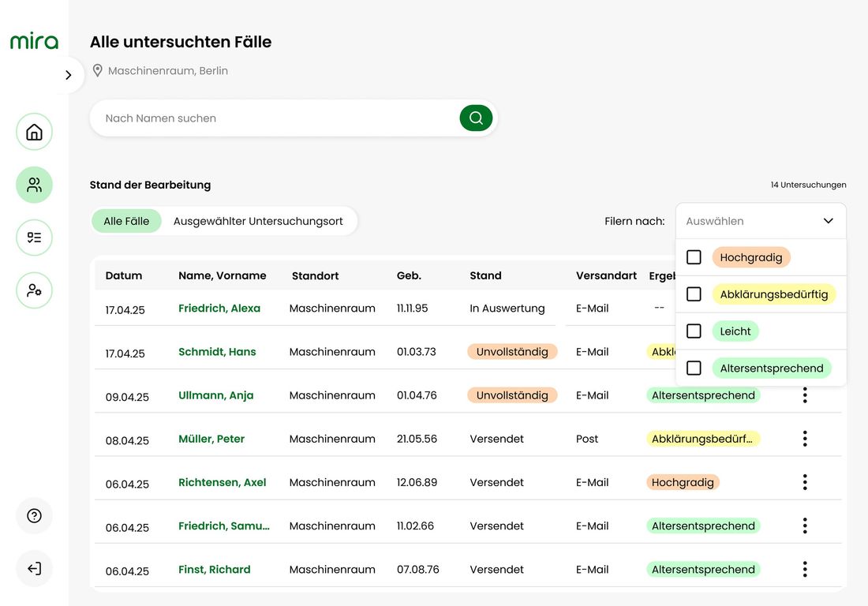Click the Datum column header
The height and width of the screenshot is (606, 868).
pos(124,275)
